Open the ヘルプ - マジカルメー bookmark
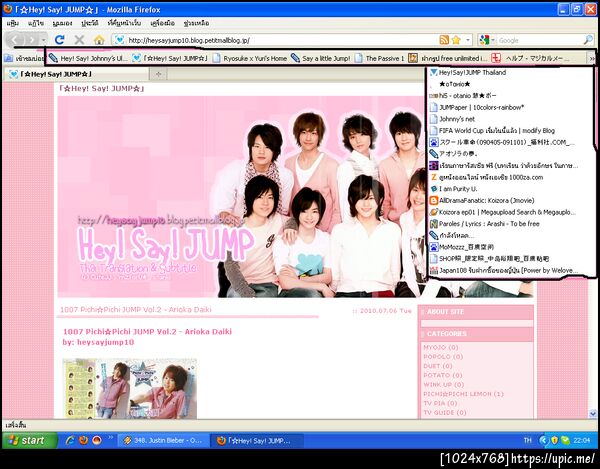 [x=531, y=59]
